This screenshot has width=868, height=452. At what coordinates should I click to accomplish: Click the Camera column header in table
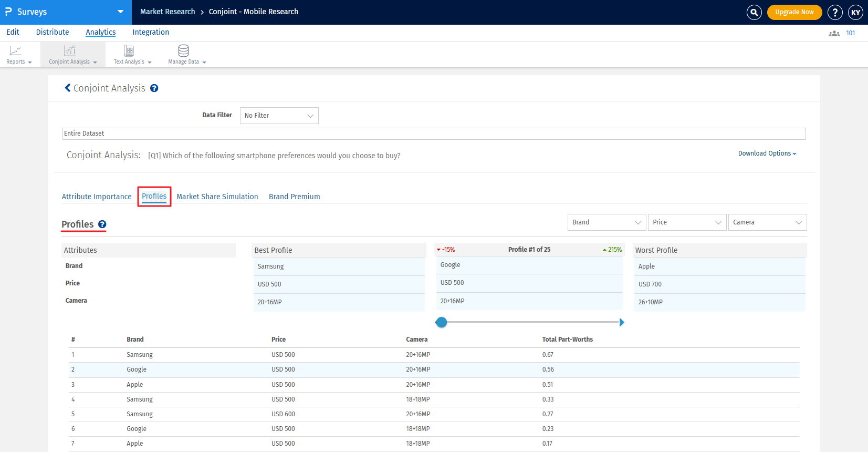click(x=417, y=340)
